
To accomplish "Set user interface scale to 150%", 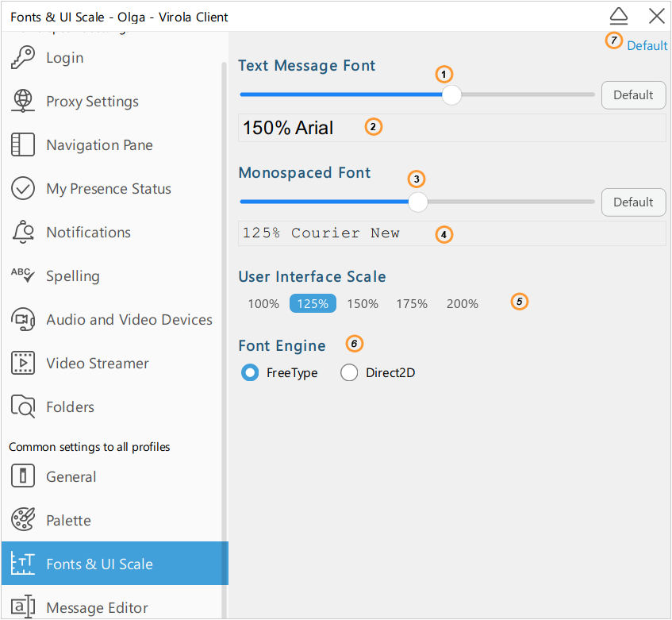I will coord(362,303).
